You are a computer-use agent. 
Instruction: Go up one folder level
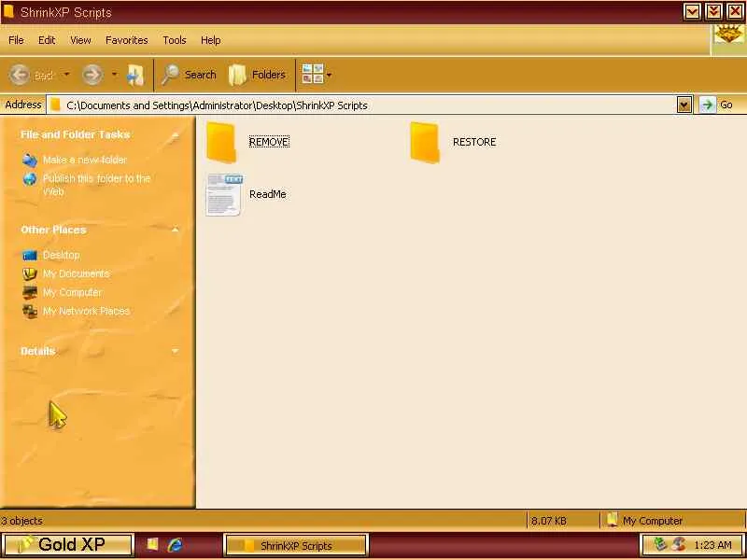[135, 76]
